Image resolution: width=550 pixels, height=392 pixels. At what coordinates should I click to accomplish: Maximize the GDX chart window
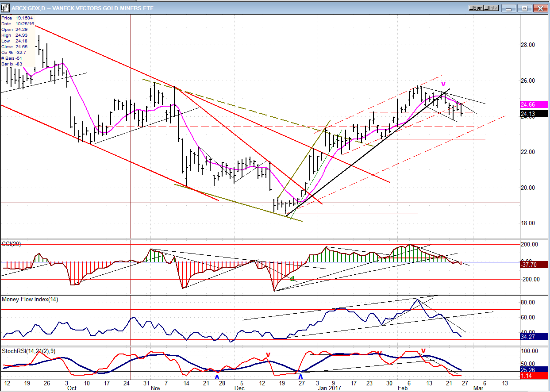point(525,8)
